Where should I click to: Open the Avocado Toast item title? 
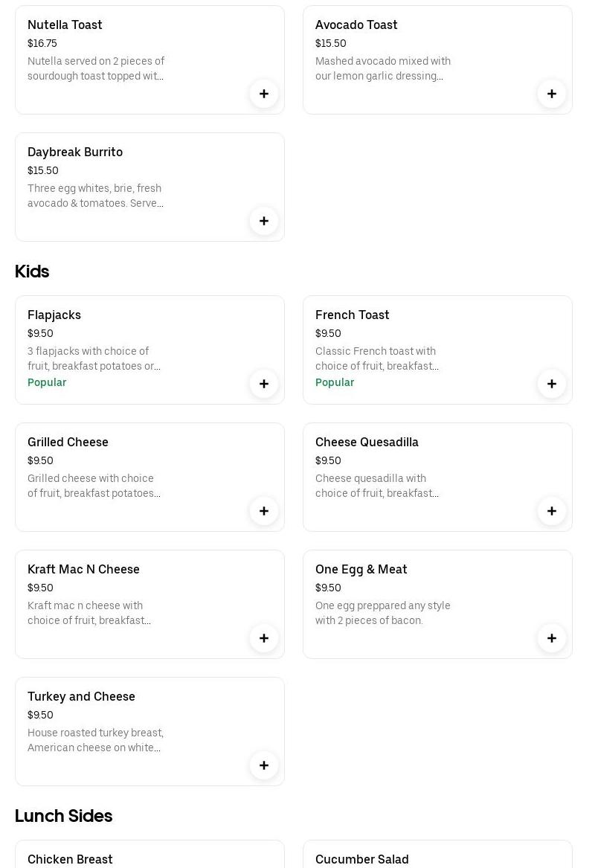[x=356, y=25]
